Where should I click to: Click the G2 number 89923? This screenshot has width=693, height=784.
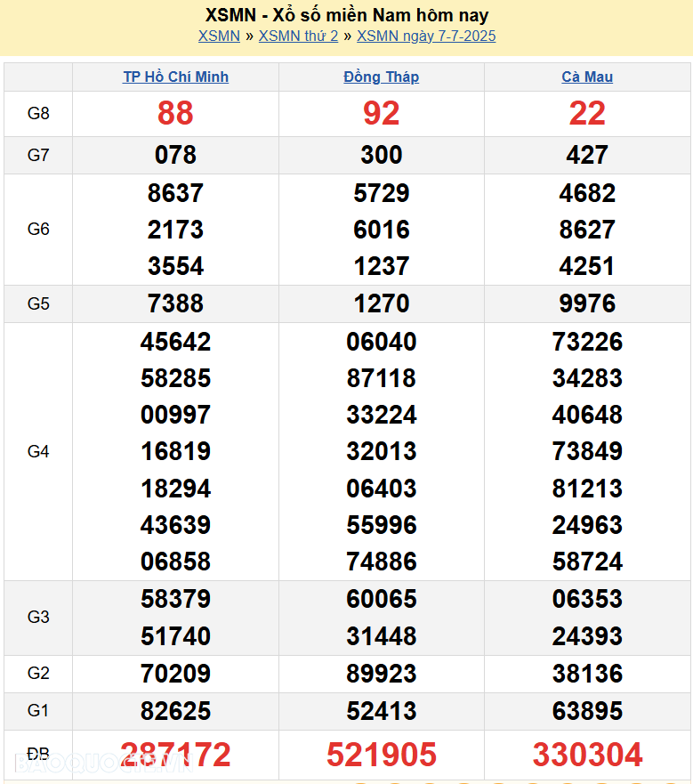381,674
